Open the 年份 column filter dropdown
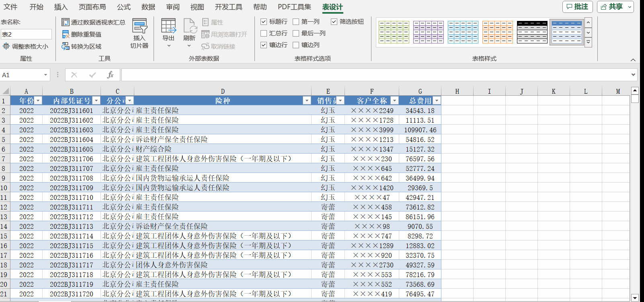The height and width of the screenshot is (302, 644). coord(38,101)
